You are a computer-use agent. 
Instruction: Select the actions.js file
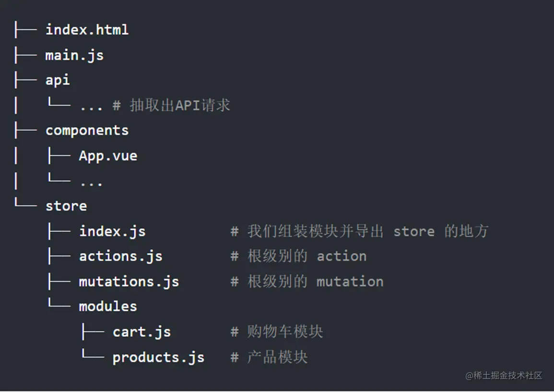point(120,256)
